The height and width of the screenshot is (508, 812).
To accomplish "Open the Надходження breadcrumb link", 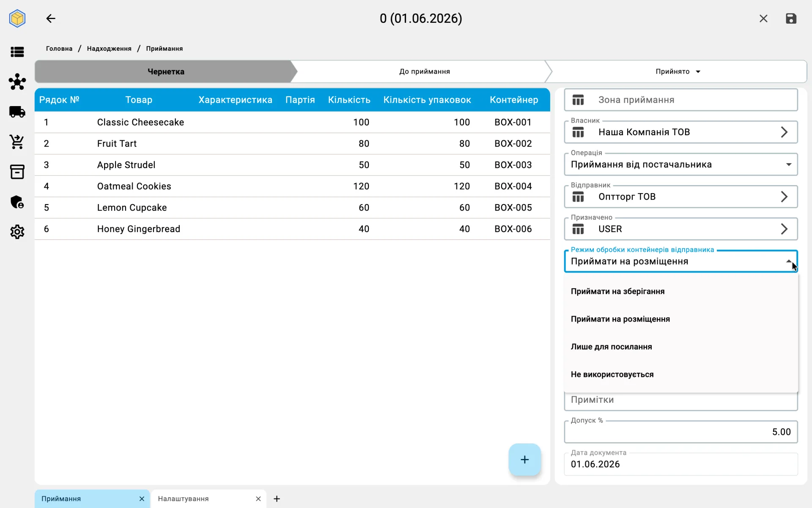I will coord(109,49).
